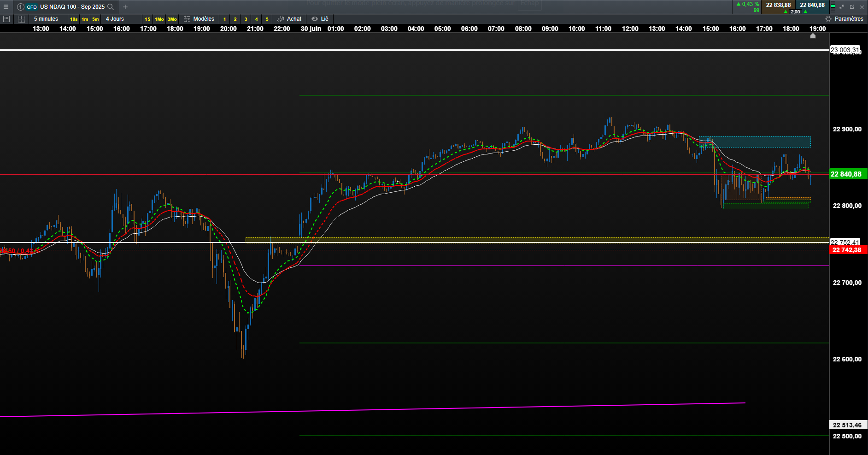Add a new chart tab with plus
This screenshot has height=455, width=868.
(125, 7)
